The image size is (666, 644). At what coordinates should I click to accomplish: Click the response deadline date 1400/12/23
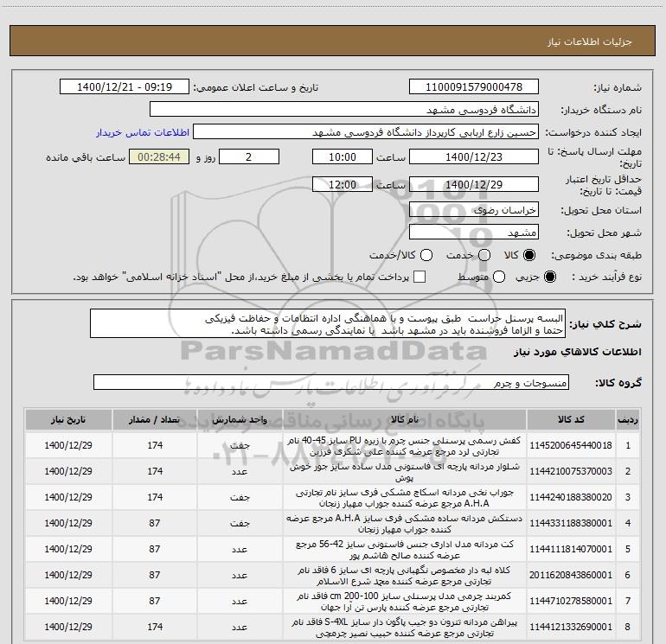tap(474, 157)
